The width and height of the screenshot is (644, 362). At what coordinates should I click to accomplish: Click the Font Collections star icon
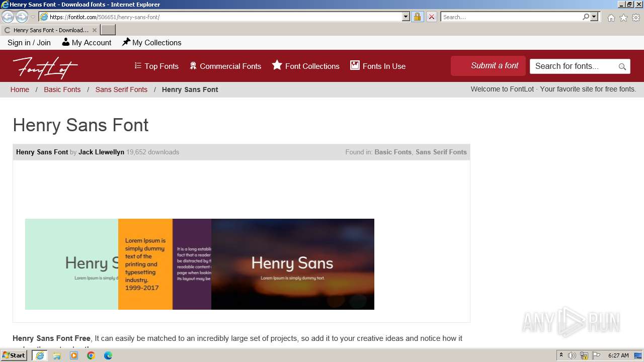[277, 65]
